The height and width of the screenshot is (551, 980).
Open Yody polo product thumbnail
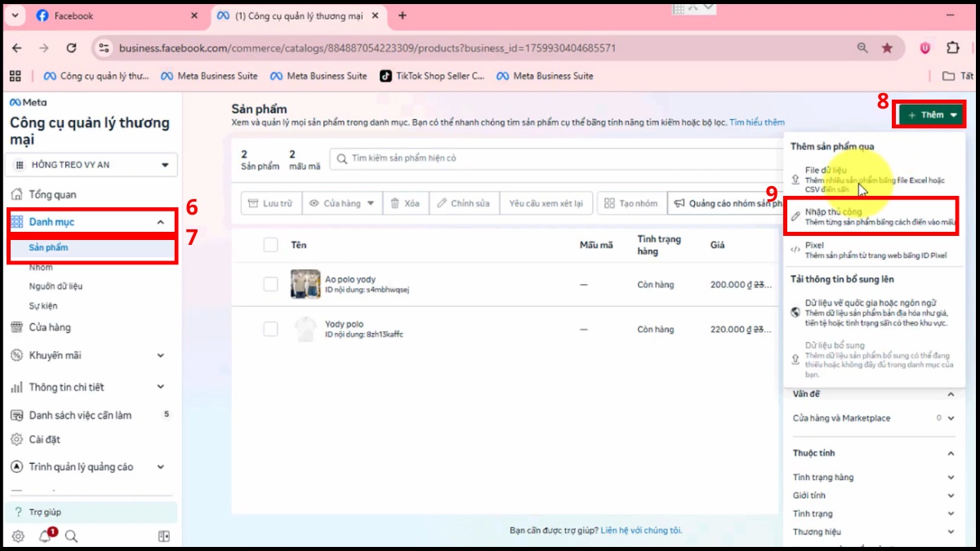pyautogui.click(x=305, y=329)
